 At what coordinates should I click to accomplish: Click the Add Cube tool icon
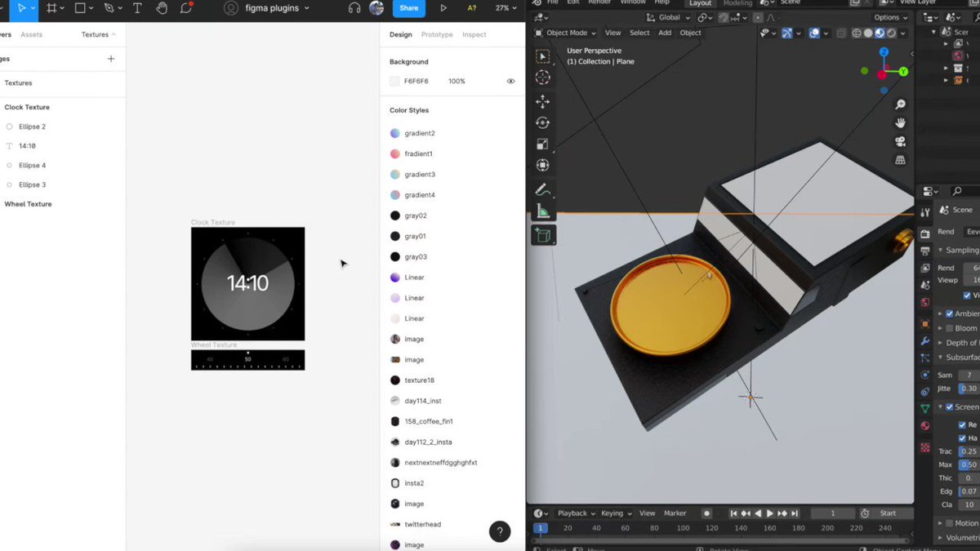542,235
